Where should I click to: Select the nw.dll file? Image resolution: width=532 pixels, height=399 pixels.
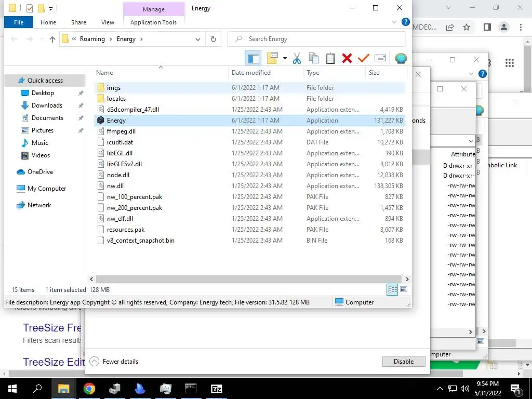250,186
